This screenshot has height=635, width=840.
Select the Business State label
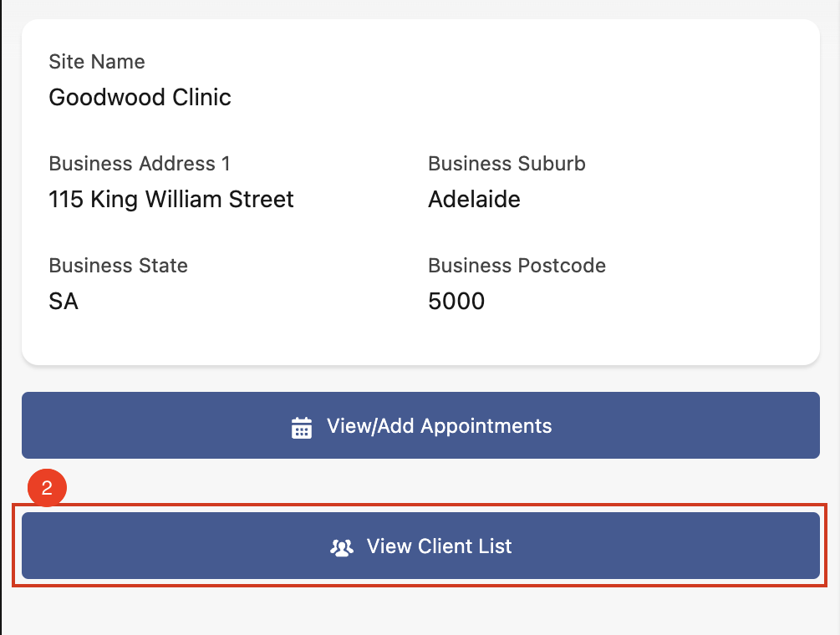[118, 266]
